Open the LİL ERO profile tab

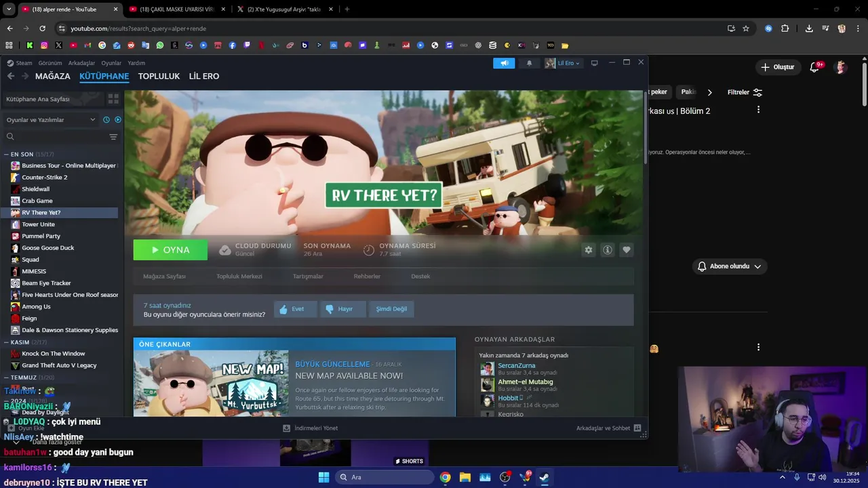tap(204, 77)
